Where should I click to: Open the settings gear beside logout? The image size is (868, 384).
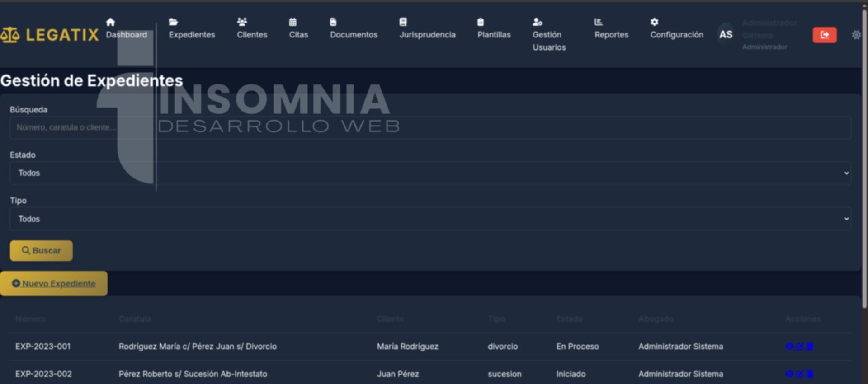(x=856, y=35)
